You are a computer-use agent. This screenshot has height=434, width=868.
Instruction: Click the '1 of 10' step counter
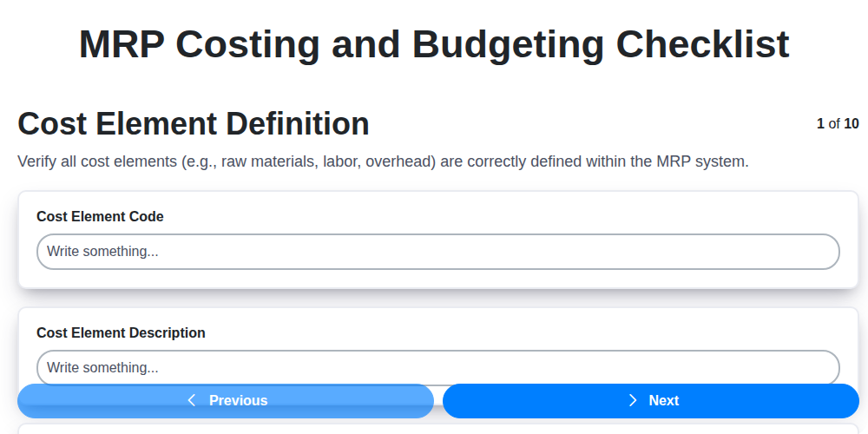coord(838,124)
